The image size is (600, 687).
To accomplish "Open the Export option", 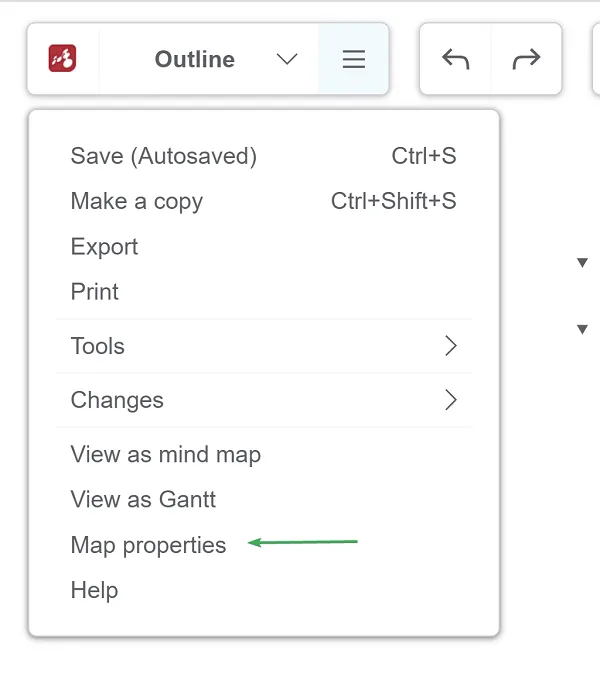I will [104, 247].
